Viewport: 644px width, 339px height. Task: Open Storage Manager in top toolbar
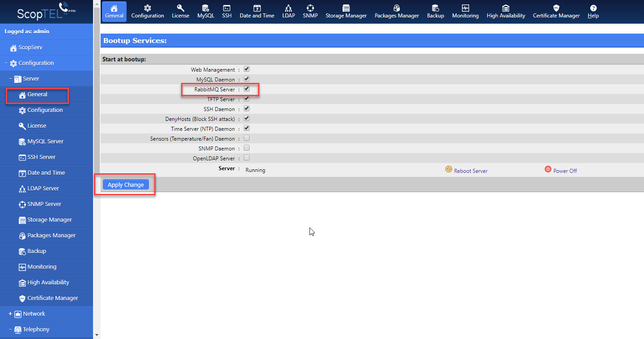[x=346, y=12]
